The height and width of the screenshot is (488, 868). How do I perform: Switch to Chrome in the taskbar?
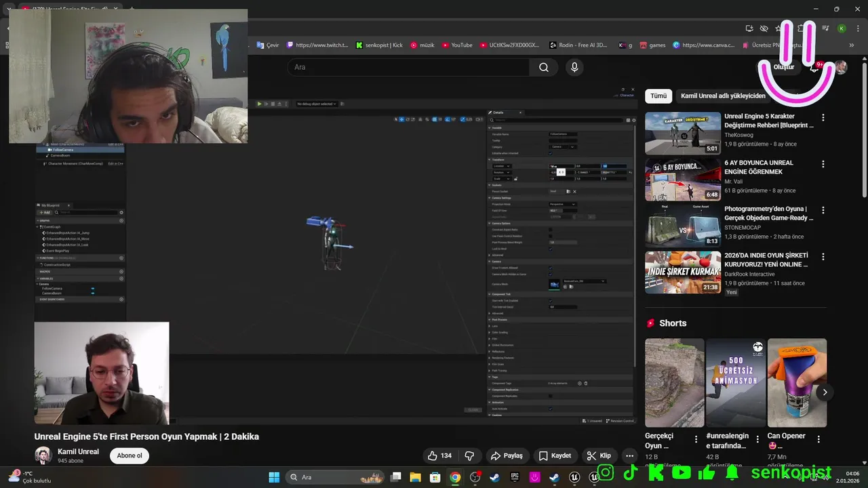click(x=455, y=477)
